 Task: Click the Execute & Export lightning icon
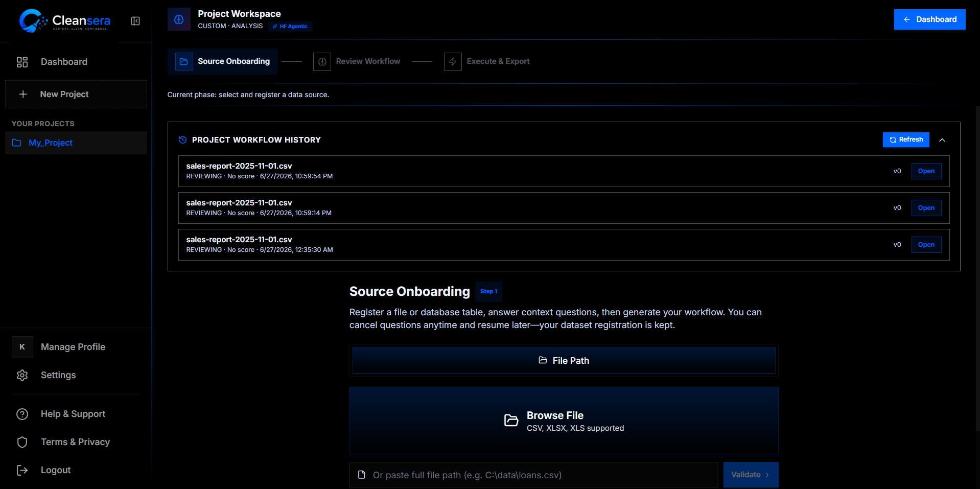(453, 61)
